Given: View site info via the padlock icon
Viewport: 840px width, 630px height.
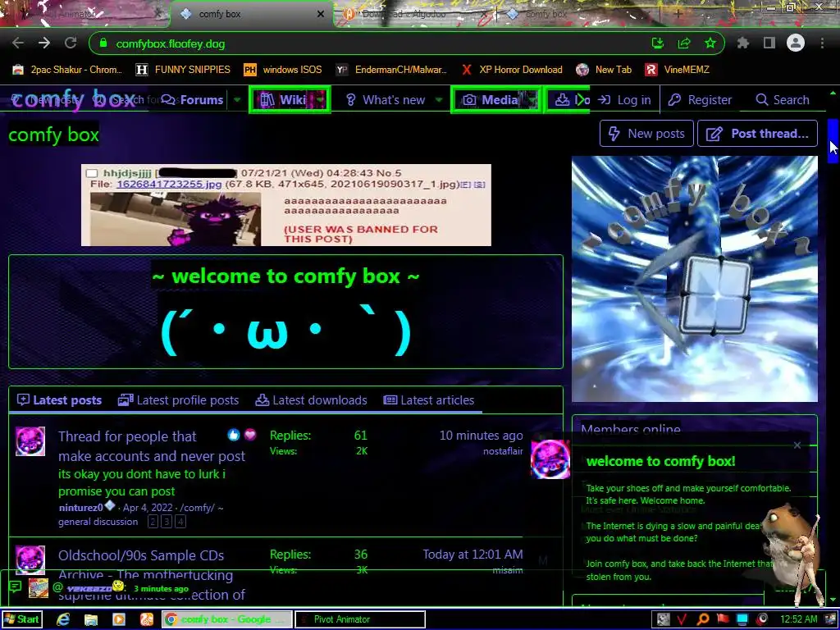Looking at the screenshot, I should coord(103,43).
